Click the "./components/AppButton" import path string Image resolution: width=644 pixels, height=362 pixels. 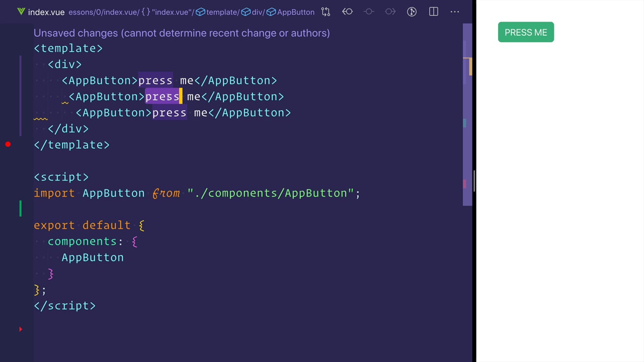(270, 193)
